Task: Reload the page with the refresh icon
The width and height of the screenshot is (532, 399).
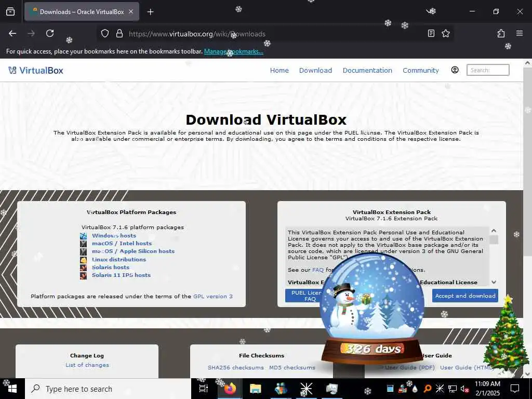Action: pyautogui.click(x=50, y=33)
